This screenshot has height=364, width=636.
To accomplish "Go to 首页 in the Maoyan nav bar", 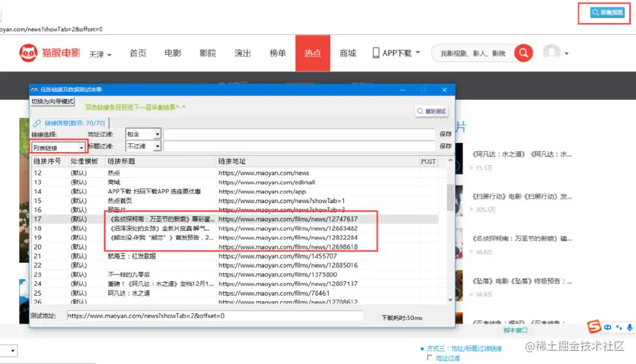I will pos(138,53).
